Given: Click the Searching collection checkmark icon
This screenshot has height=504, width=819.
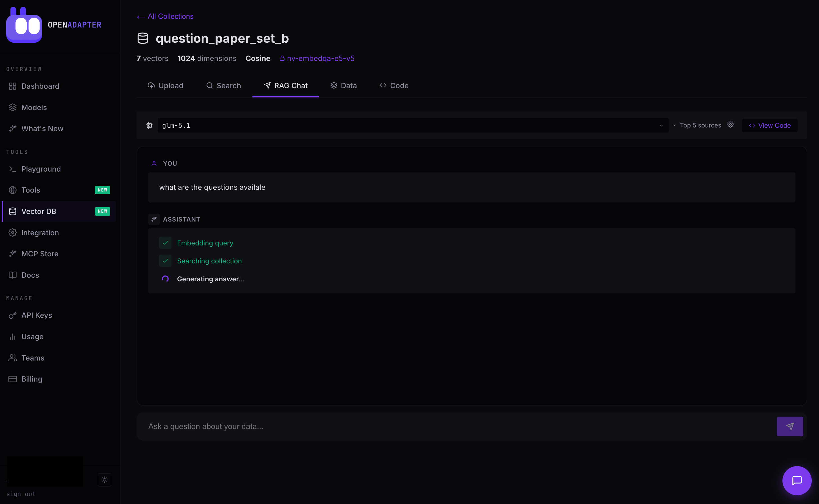Looking at the screenshot, I should (x=165, y=261).
